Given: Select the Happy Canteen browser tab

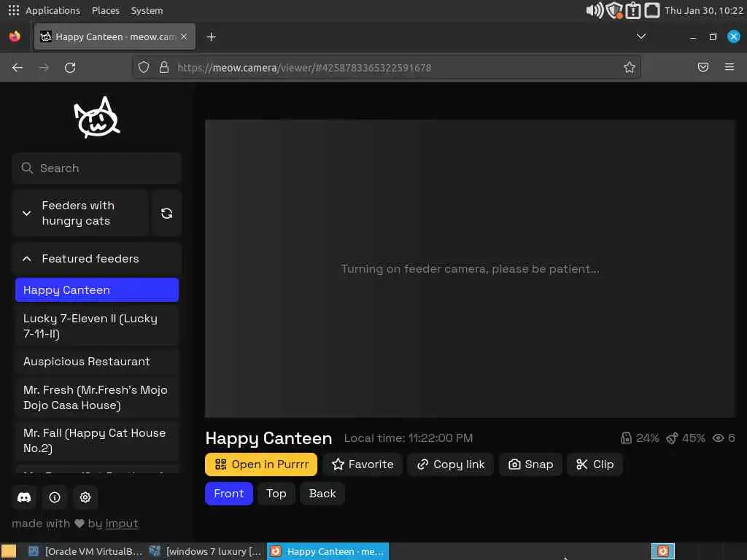Looking at the screenshot, I should point(115,36).
